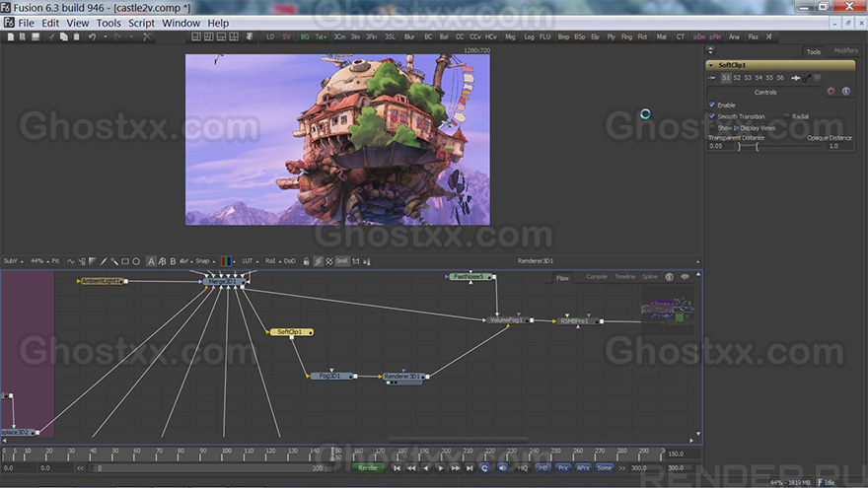Screen dimensions: 868x488
Task: Collapse the SoftClip1 tool header triangle
Action: pos(711,65)
